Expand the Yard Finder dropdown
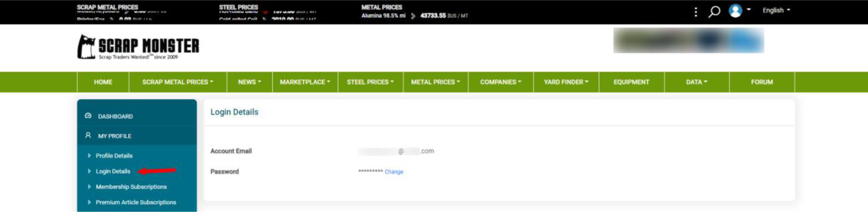The height and width of the screenshot is (212, 868). tap(566, 82)
